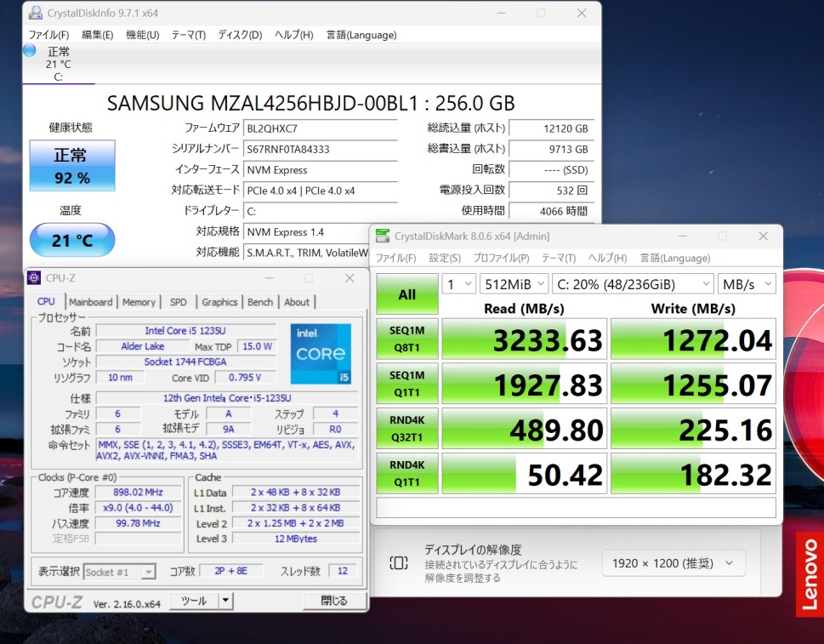Switch to the Graphics tab in CPU-Z
This screenshot has width=824, height=644.
click(x=219, y=302)
